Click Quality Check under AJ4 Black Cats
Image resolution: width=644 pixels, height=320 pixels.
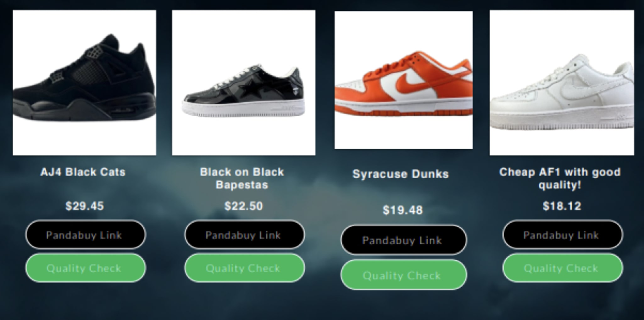[x=86, y=268]
